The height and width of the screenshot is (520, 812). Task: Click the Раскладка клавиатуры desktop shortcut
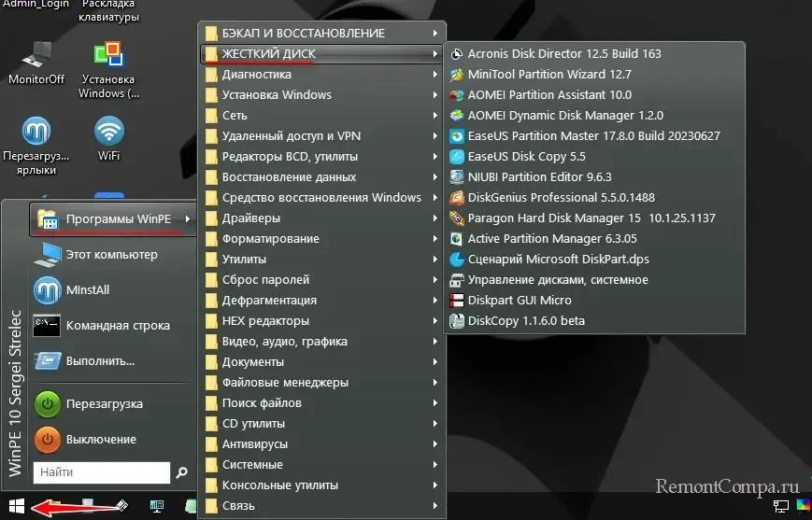[108, 11]
